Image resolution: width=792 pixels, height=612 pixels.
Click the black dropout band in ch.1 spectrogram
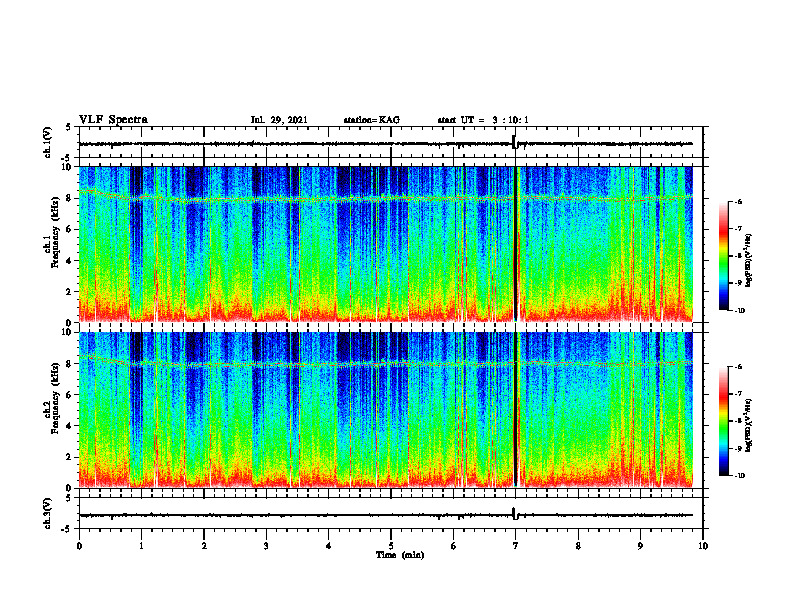pyautogui.click(x=516, y=244)
